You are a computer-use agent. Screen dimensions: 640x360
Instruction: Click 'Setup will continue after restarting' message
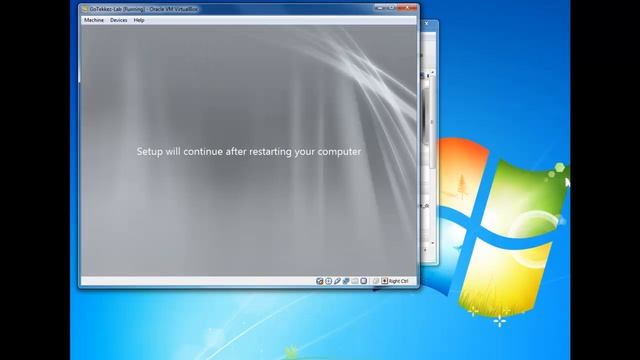(249, 151)
